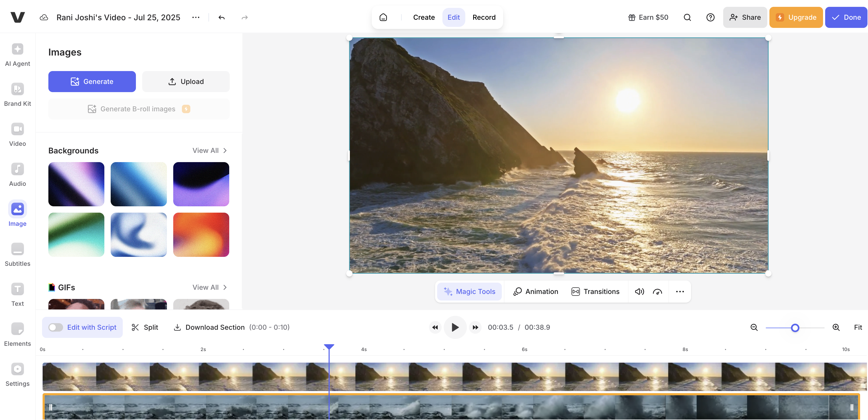
Task: Select the blue swirl on white background
Action: click(x=139, y=234)
